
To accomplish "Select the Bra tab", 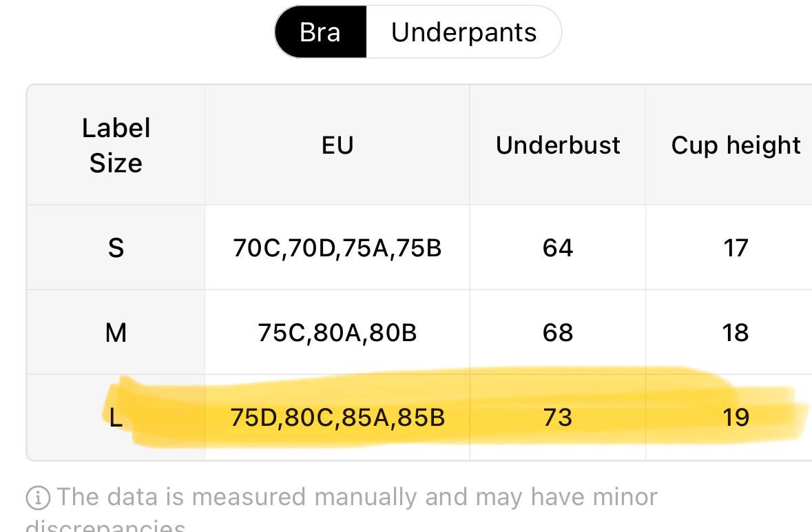I will click(x=320, y=32).
